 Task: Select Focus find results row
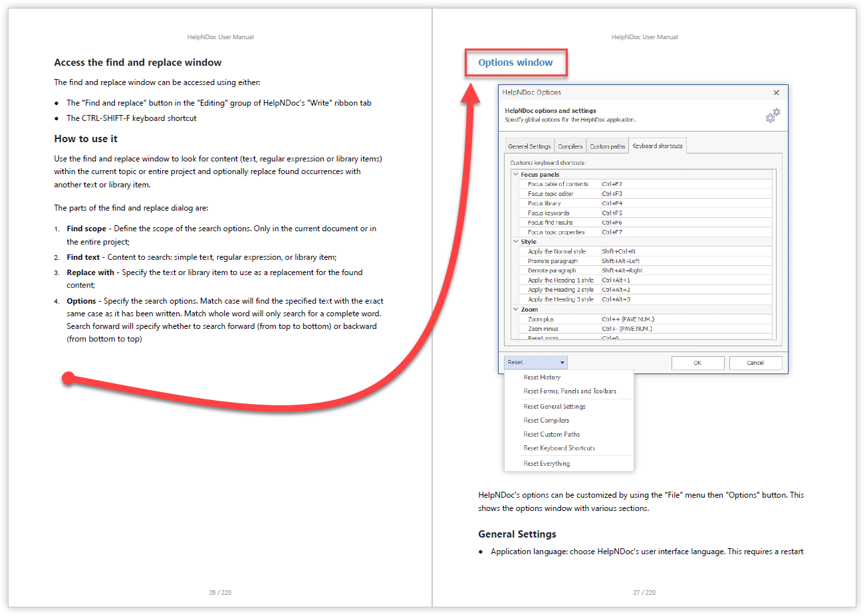[x=646, y=223]
